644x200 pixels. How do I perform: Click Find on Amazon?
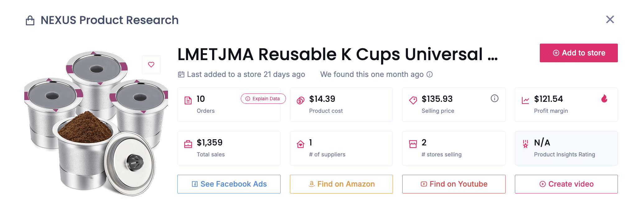(341, 184)
